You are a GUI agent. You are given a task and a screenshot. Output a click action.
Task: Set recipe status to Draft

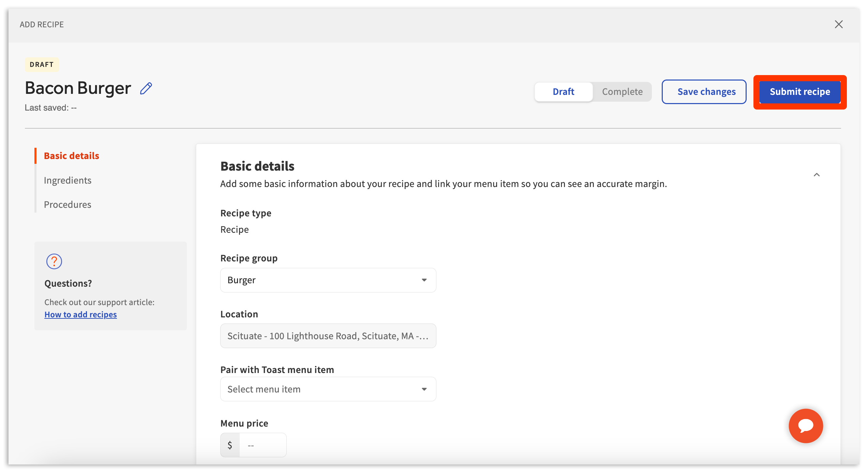point(563,92)
